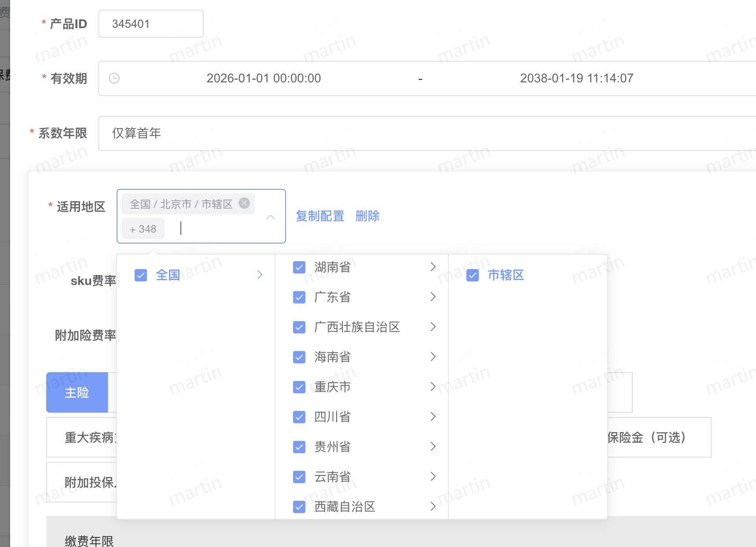
Task: Expand the 云南省 chevron arrow
Action: 433,477
